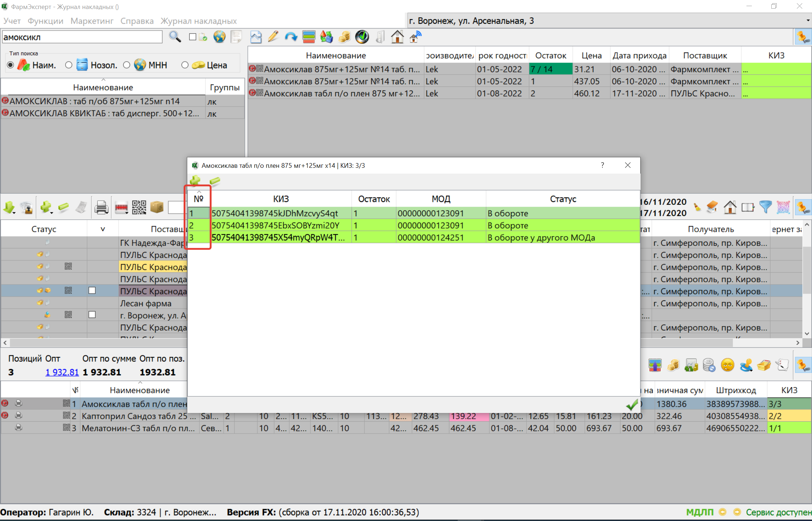
Task: Tick checkbox in Воронеж invoice row
Action: [x=92, y=315]
